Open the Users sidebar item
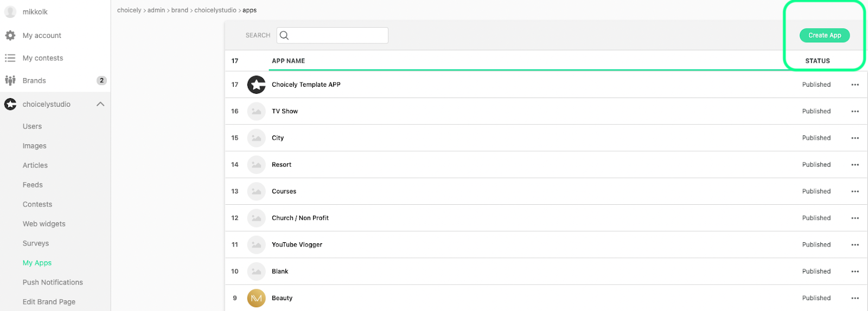 [32, 126]
